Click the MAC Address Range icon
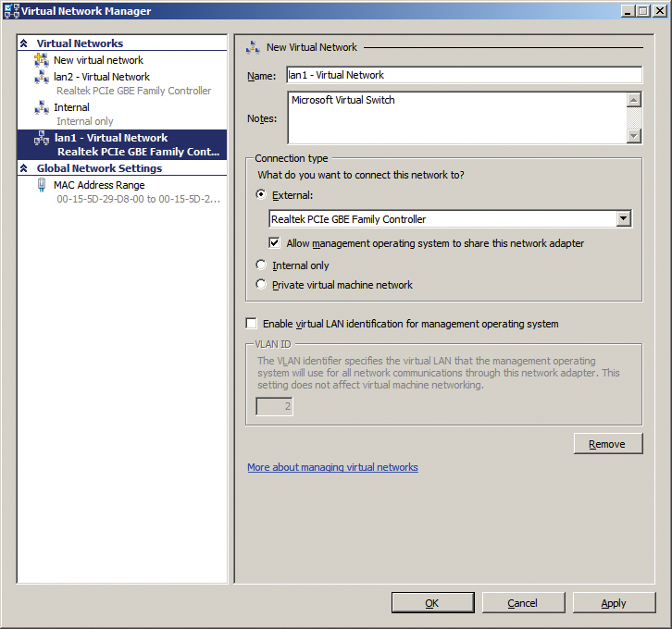This screenshot has width=672, height=629. 42,185
